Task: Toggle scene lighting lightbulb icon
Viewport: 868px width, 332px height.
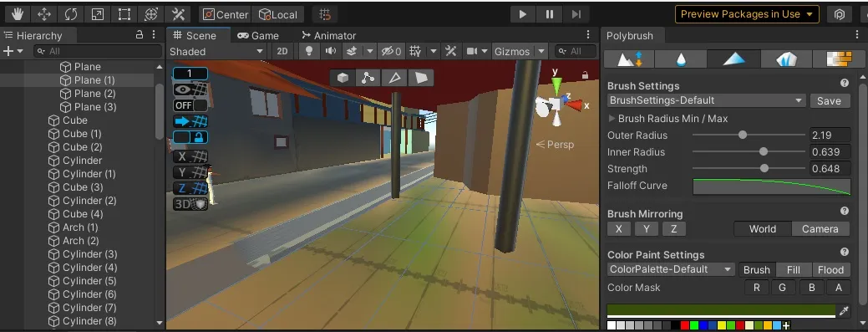Action: pyautogui.click(x=309, y=52)
